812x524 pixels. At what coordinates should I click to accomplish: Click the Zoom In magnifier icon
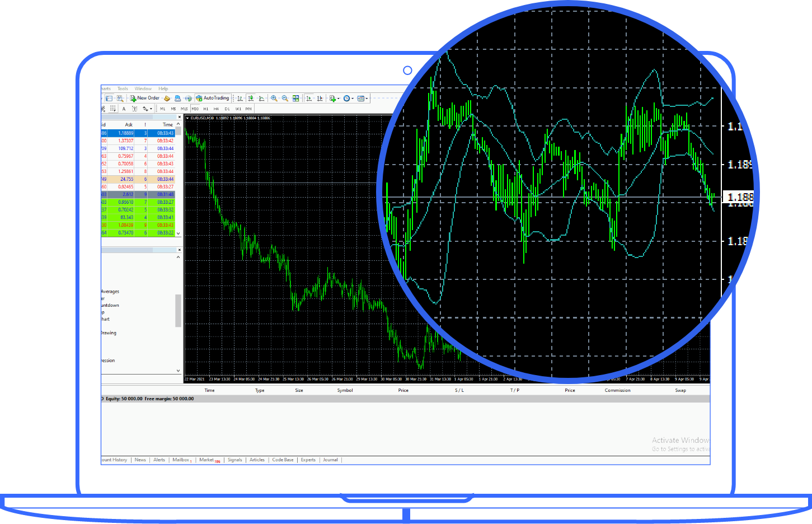[274, 98]
